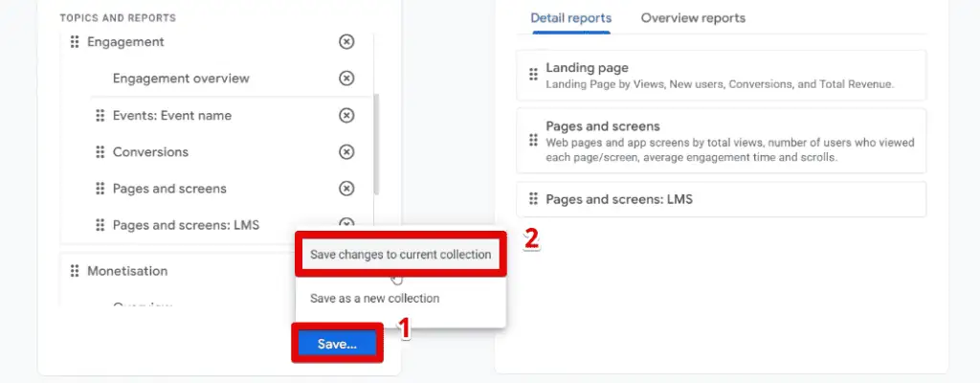Screen dimensions: 980x383
Task: Select the Detail reports tab
Action: coord(571,18)
